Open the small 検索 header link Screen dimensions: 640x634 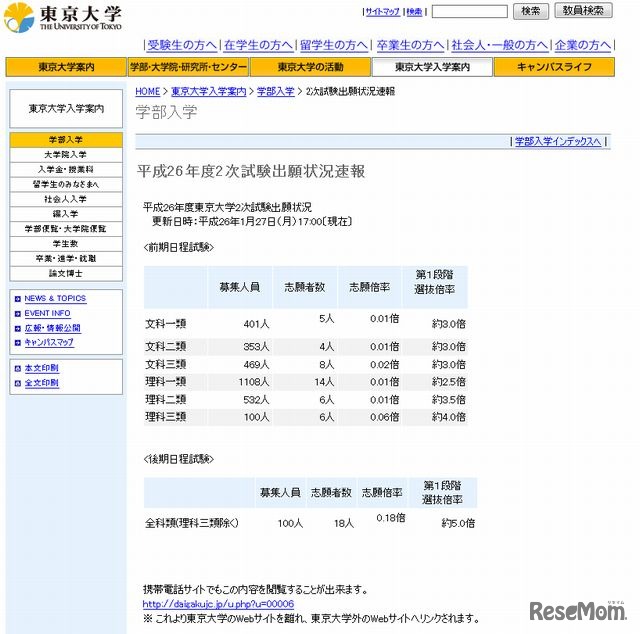pyautogui.click(x=414, y=12)
